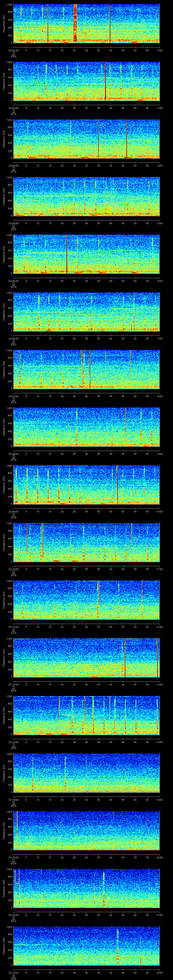Click the 2:00 end label on the first time axis
Screen dimensions: 173x980
pyautogui.click(x=160, y=50)
